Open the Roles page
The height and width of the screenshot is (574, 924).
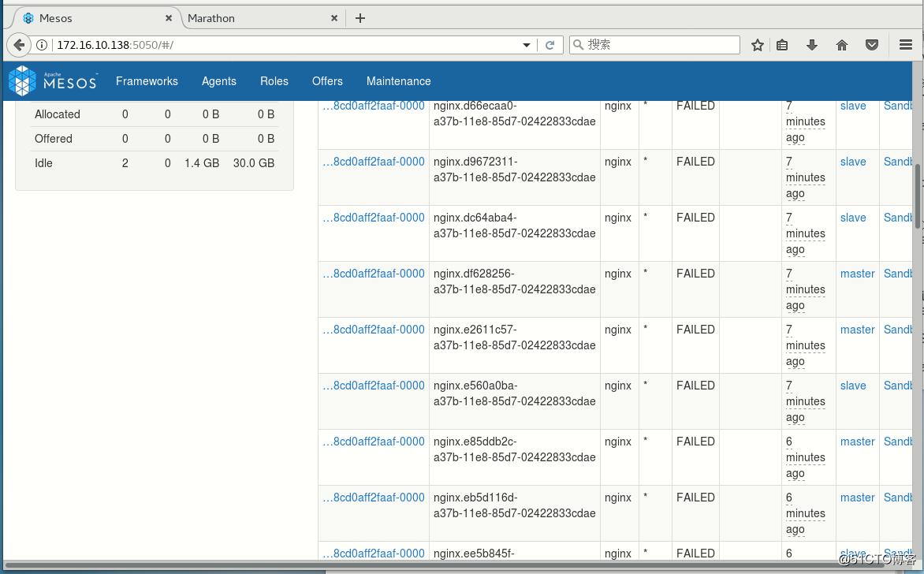274,81
